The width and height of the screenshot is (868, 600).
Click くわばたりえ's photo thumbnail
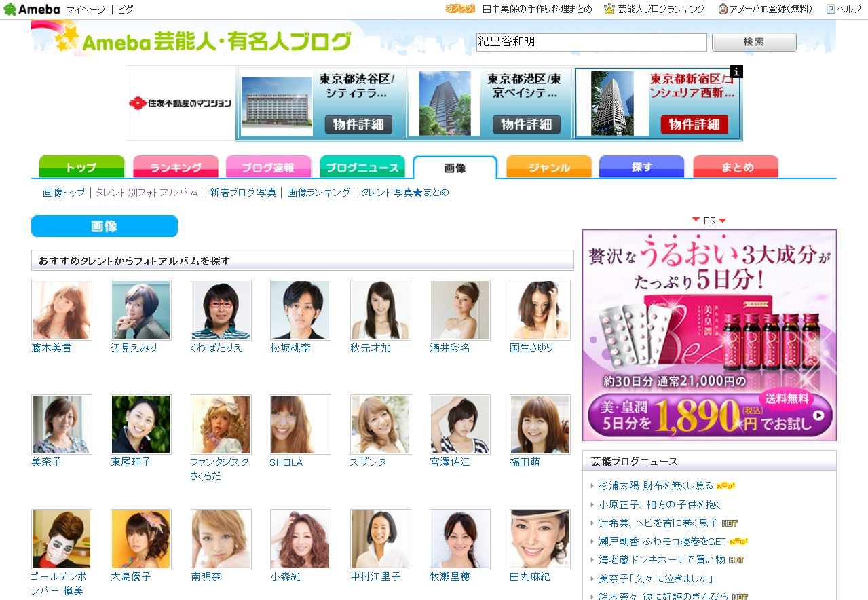point(221,310)
